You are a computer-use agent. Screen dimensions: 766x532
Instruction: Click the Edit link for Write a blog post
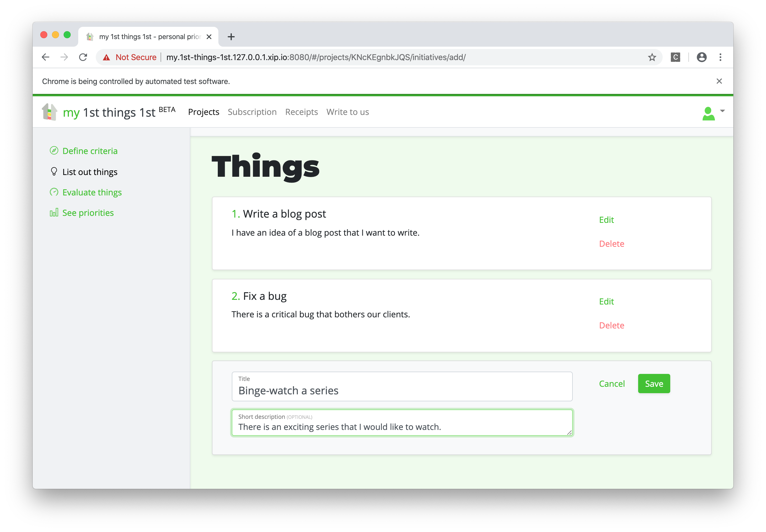point(607,219)
